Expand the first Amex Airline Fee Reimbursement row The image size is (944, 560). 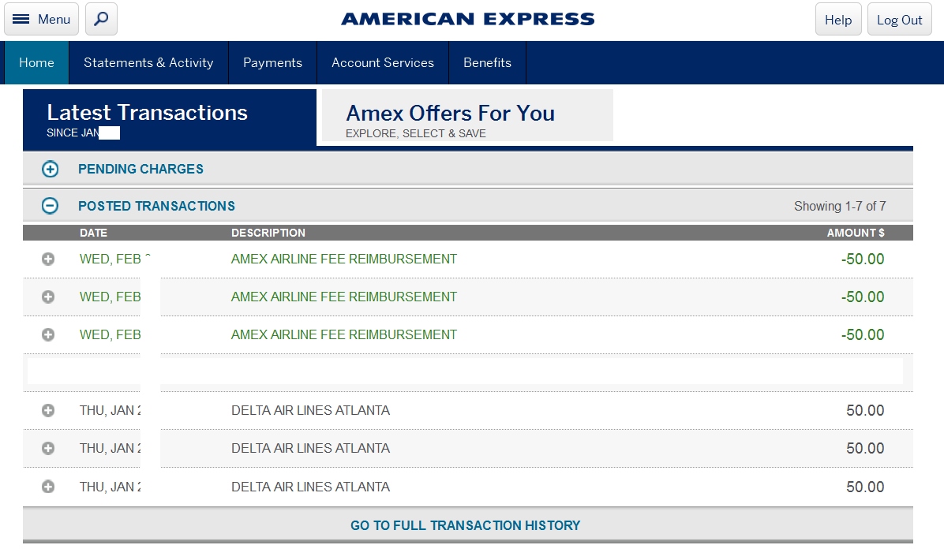click(48, 259)
